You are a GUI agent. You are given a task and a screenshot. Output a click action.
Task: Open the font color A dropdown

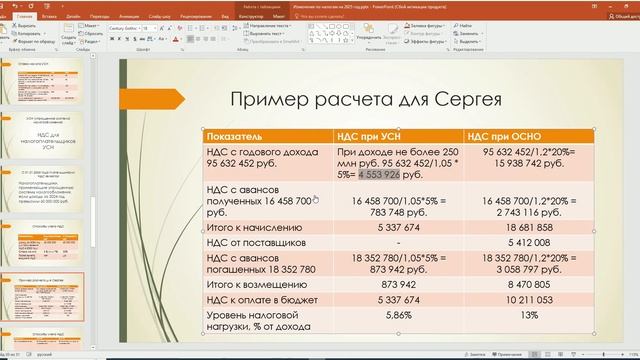[x=180, y=39]
